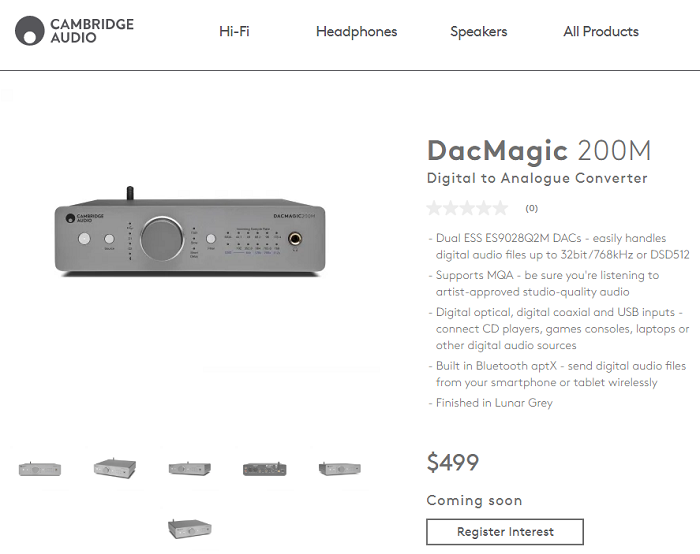Open the Speakers menu
The image size is (700, 554).
[x=479, y=32]
